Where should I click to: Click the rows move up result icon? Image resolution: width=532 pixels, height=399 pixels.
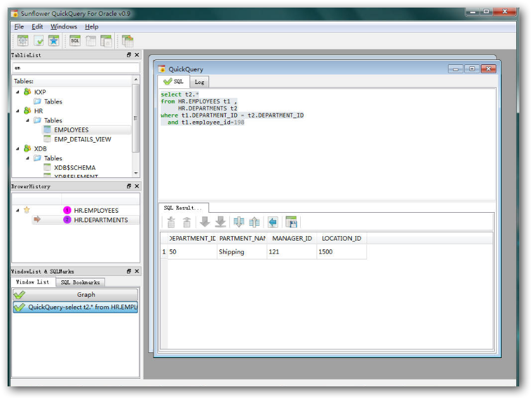coord(255,222)
